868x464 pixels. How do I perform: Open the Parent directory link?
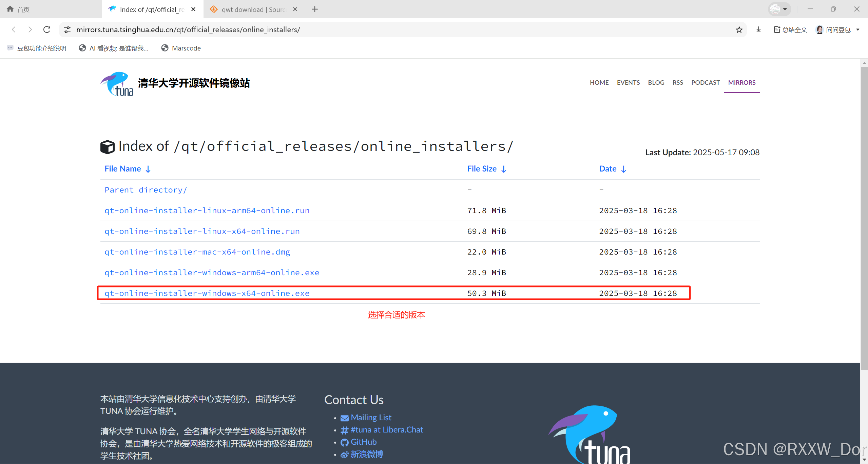pyautogui.click(x=146, y=190)
